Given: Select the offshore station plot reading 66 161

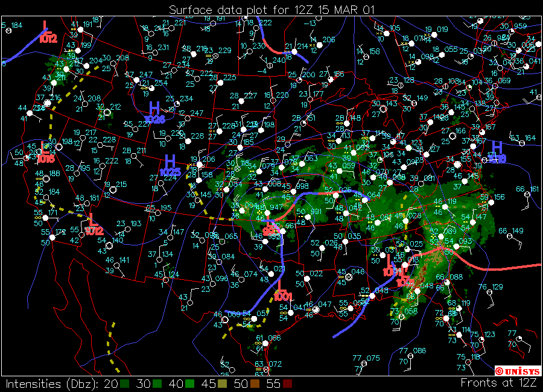Looking at the screenshot, I should pyautogui.click(x=524, y=192).
